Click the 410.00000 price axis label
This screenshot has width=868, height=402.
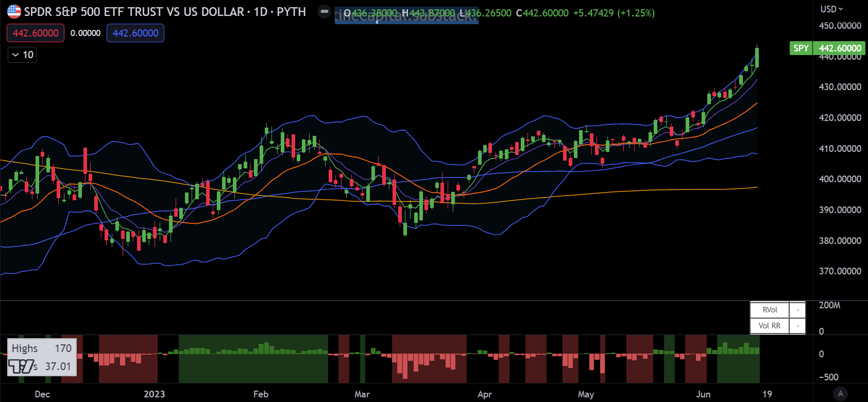coord(840,149)
